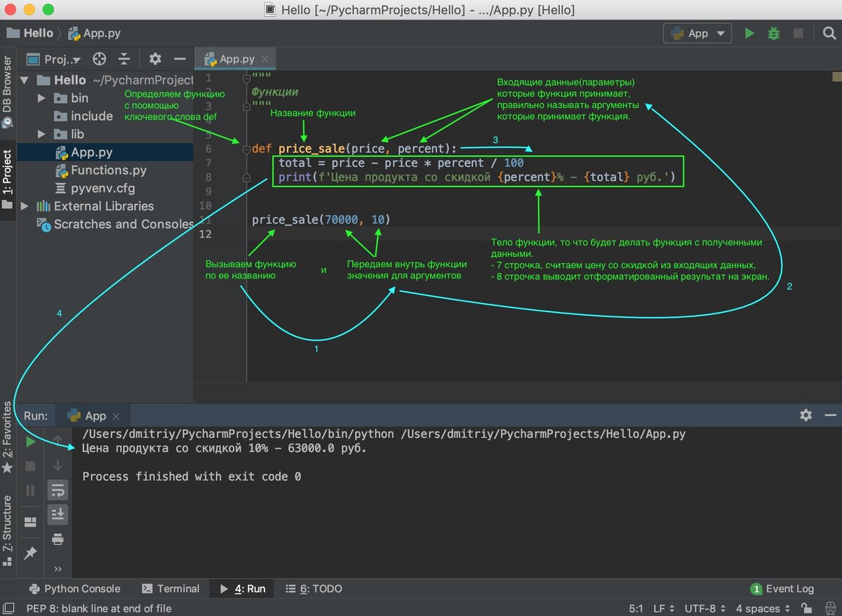Screen dimensions: 842x616
Task: Start debugging with the bug icon
Action: point(773,33)
